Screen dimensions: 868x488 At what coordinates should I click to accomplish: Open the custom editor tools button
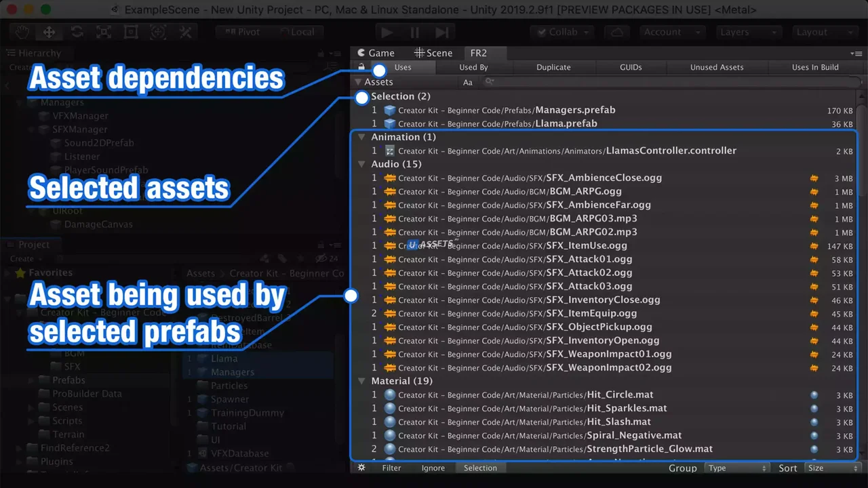point(185,32)
